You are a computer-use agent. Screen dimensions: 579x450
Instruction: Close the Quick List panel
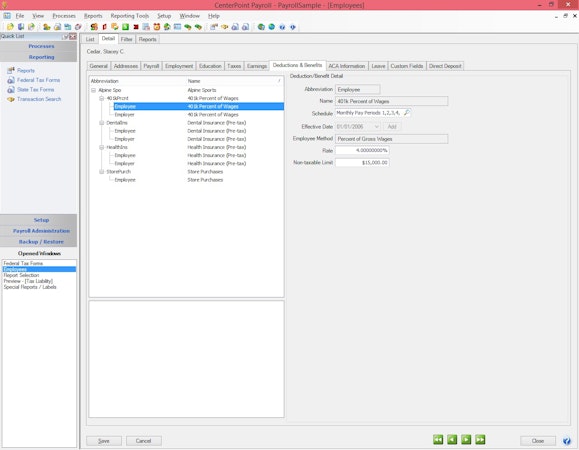pos(73,36)
